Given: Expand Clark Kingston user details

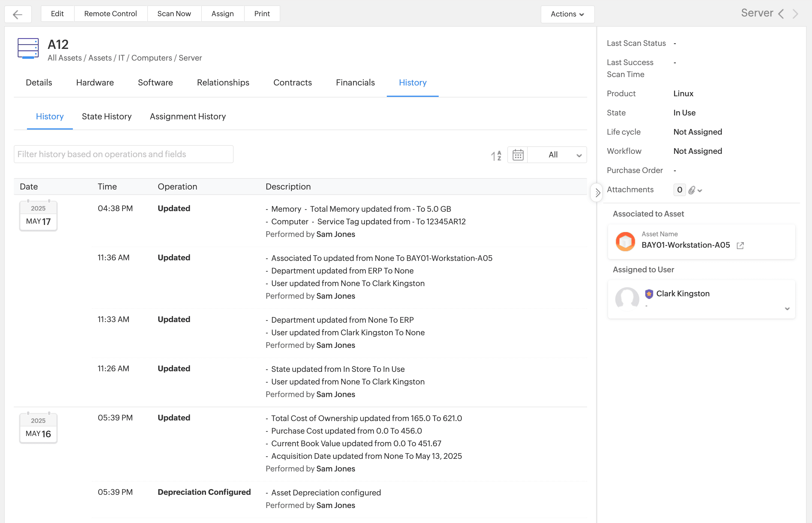Looking at the screenshot, I should pos(787,308).
